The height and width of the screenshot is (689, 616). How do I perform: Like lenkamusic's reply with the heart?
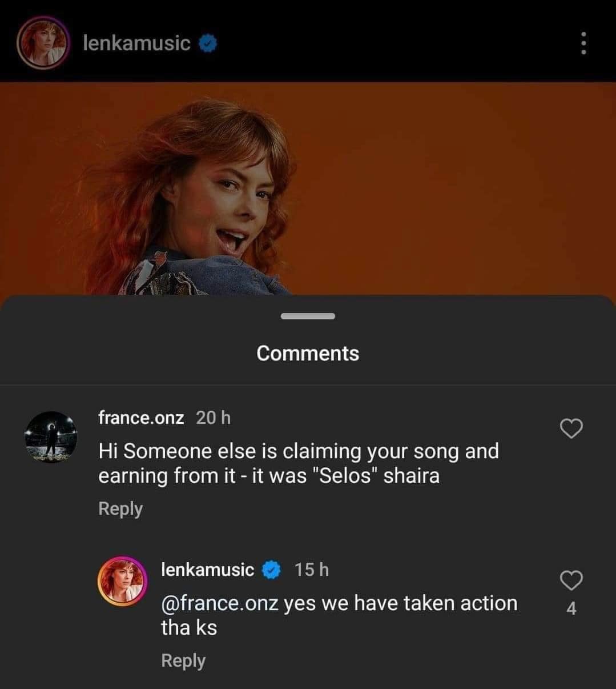tap(571, 580)
